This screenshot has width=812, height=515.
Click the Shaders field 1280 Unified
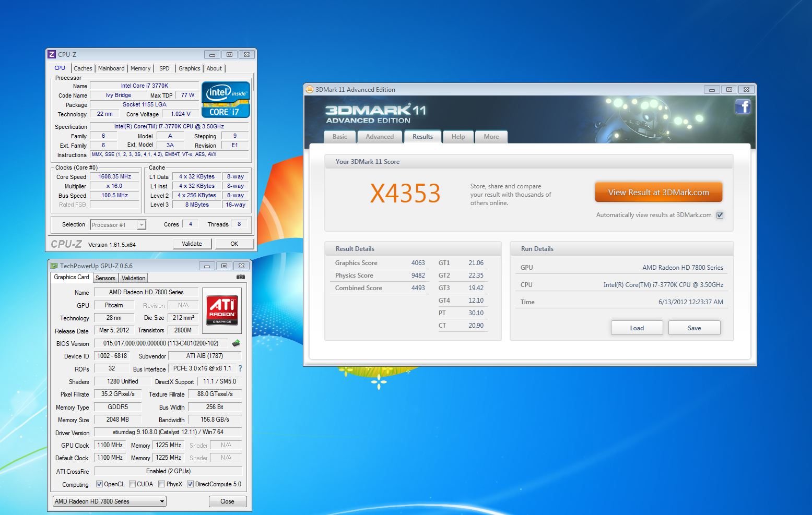[122, 381]
